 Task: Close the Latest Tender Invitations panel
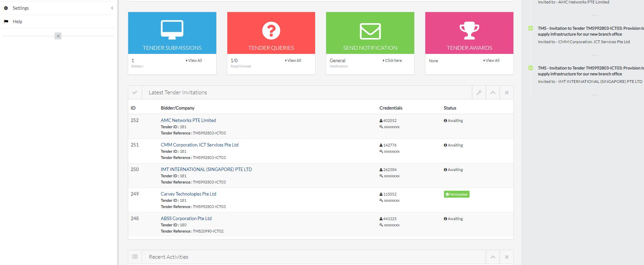pyautogui.click(x=506, y=93)
